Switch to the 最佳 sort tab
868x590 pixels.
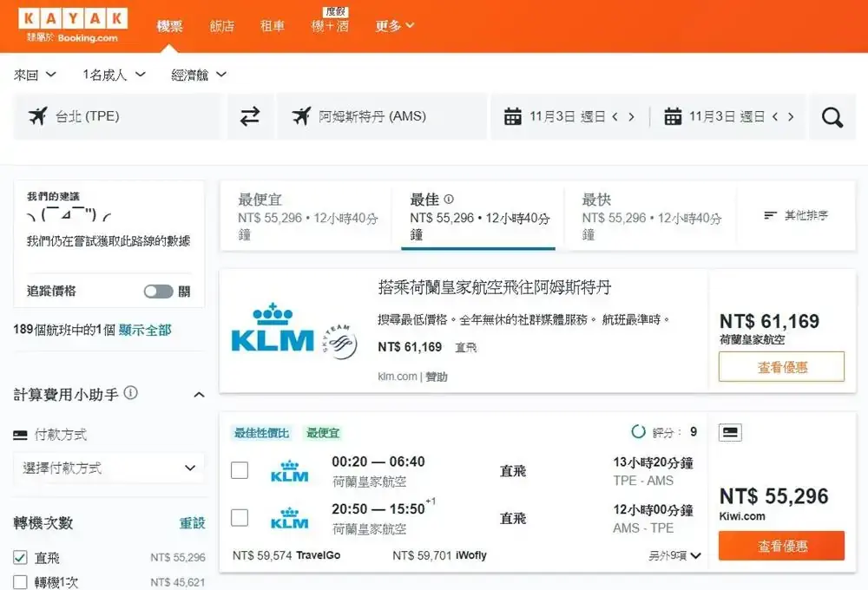pyautogui.click(x=479, y=216)
